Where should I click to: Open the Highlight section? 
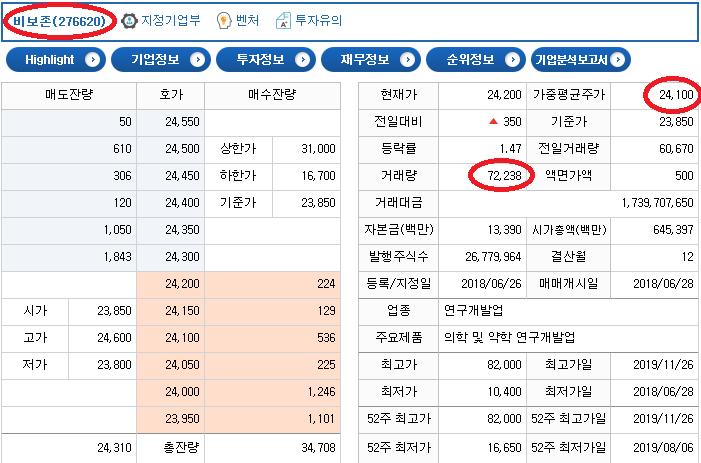click(x=56, y=59)
